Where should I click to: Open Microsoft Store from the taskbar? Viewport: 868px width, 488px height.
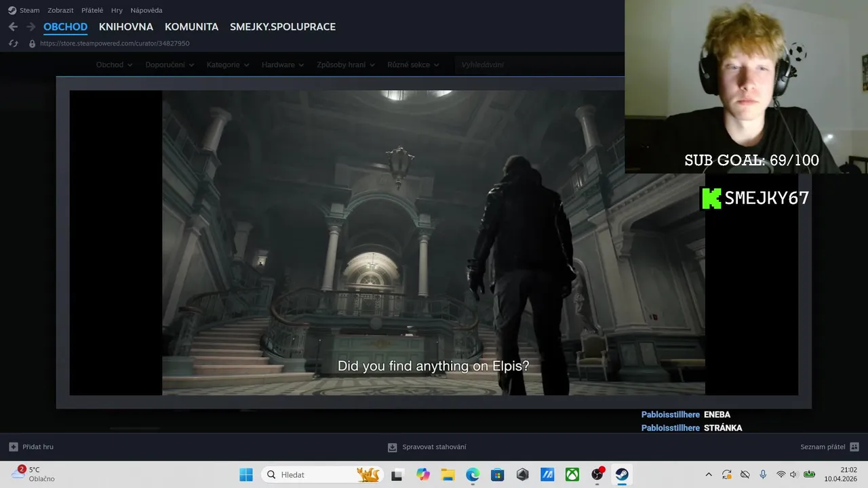click(x=498, y=474)
